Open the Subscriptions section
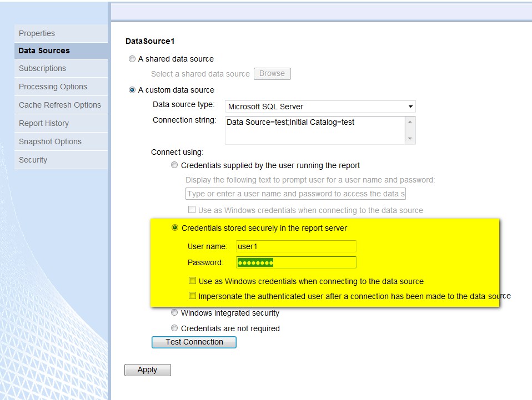The height and width of the screenshot is (400, 532). [42, 68]
